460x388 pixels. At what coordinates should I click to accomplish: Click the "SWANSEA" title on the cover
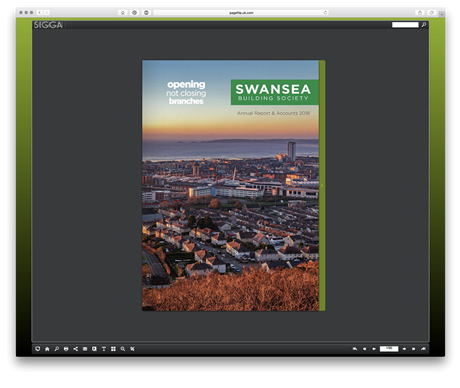tap(273, 89)
